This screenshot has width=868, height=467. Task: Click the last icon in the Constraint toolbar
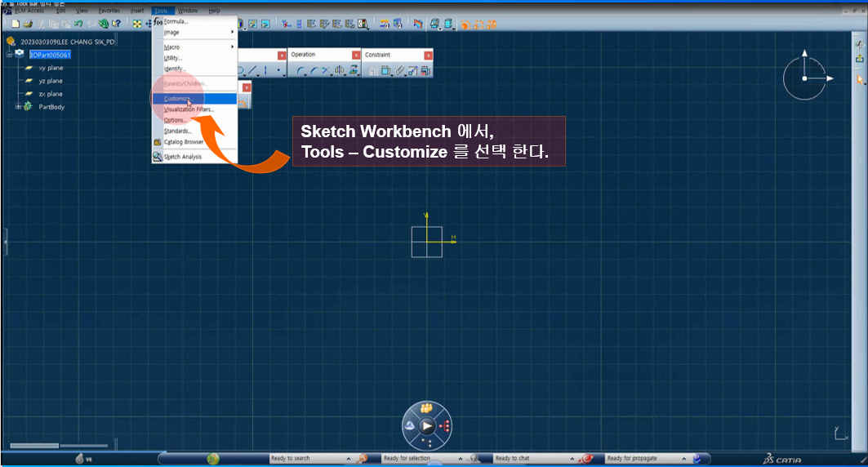425,71
